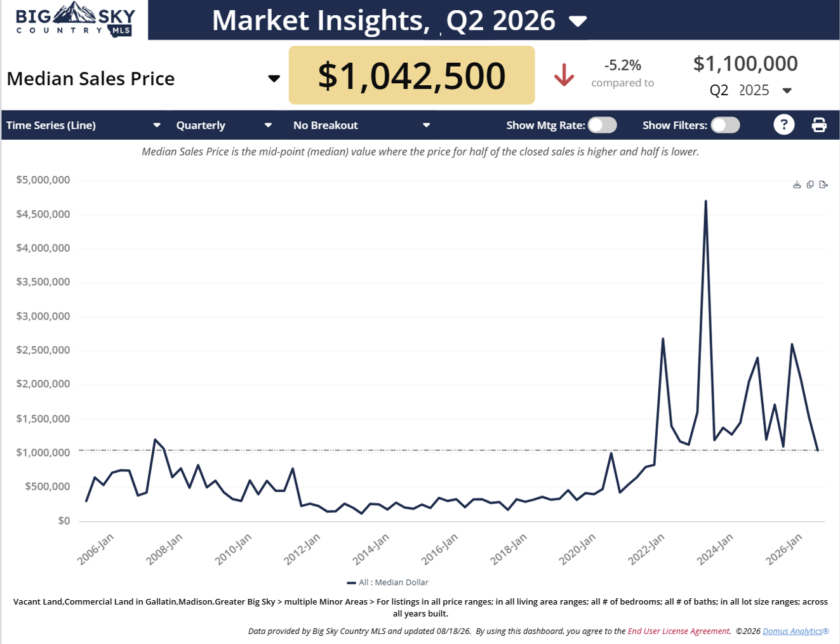The width and height of the screenshot is (840, 644).
Task: Click the chart legend line marker
Action: coord(351,582)
